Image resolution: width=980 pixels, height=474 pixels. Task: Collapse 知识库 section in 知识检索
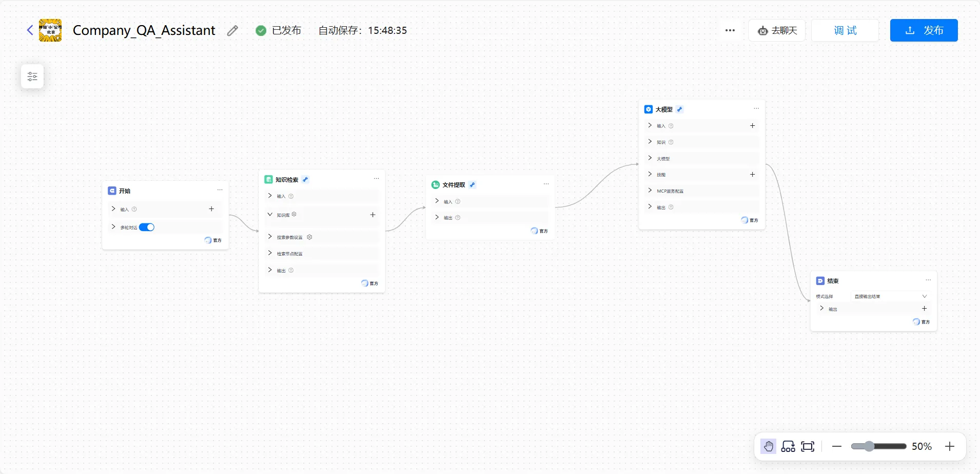[270, 215]
